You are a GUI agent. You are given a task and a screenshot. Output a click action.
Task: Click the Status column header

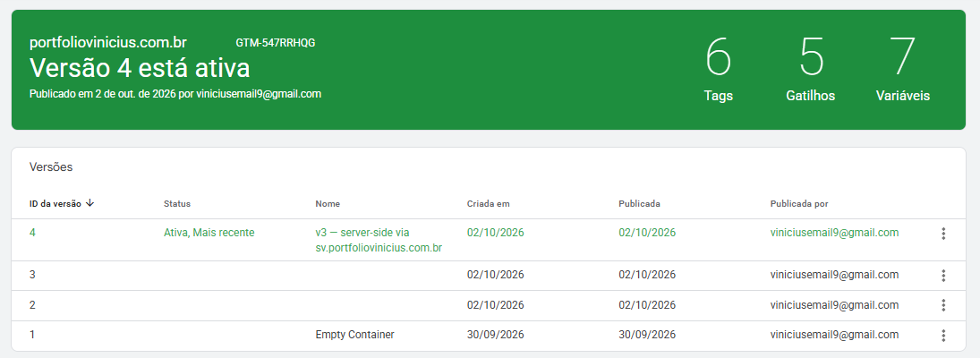tap(177, 204)
